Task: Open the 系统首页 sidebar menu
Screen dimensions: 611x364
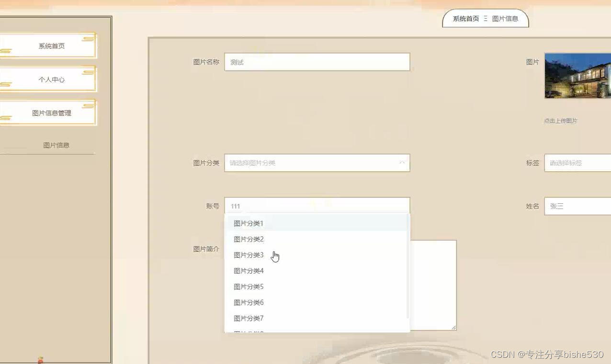Action: pos(48,46)
